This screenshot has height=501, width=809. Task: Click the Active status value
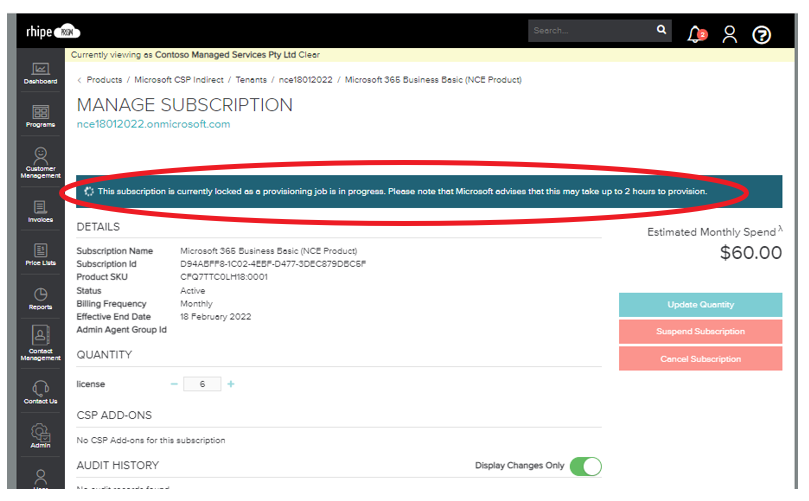pos(192,291)
